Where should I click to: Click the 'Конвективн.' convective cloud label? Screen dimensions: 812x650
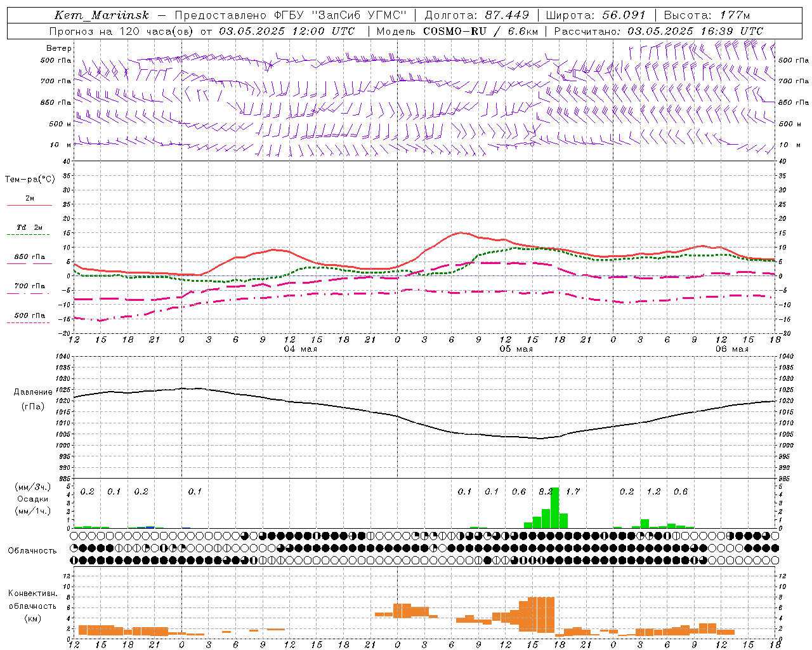[33, 594]
